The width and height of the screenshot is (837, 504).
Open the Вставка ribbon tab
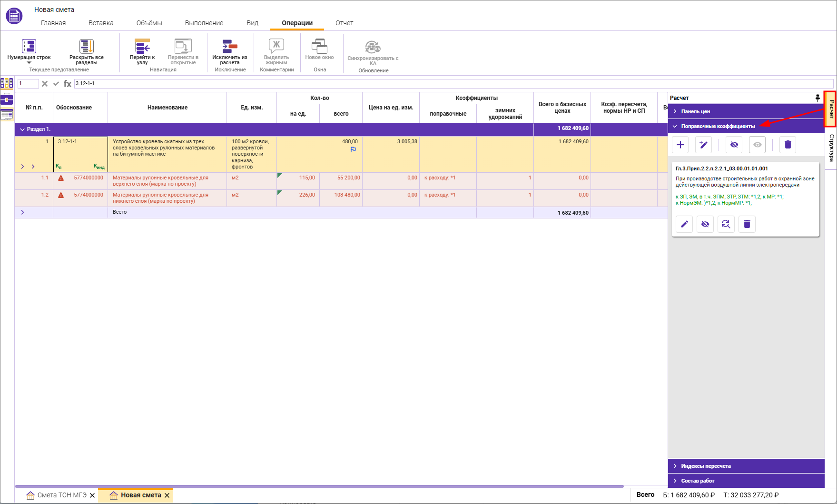point(101,23)
